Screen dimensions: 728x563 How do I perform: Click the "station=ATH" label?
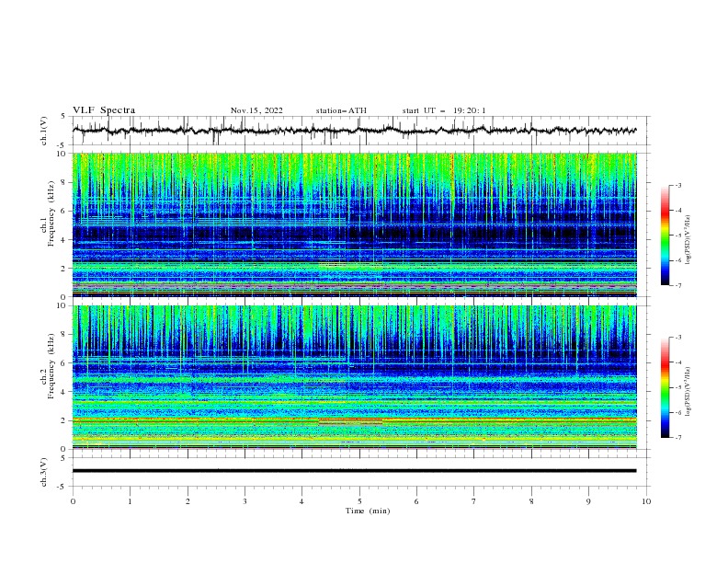(341, 110)
